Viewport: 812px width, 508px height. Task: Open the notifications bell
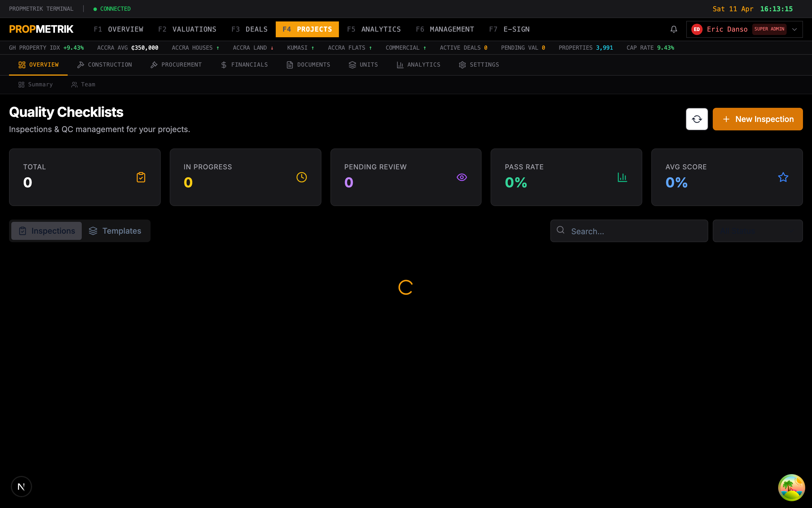coord(673,29)
